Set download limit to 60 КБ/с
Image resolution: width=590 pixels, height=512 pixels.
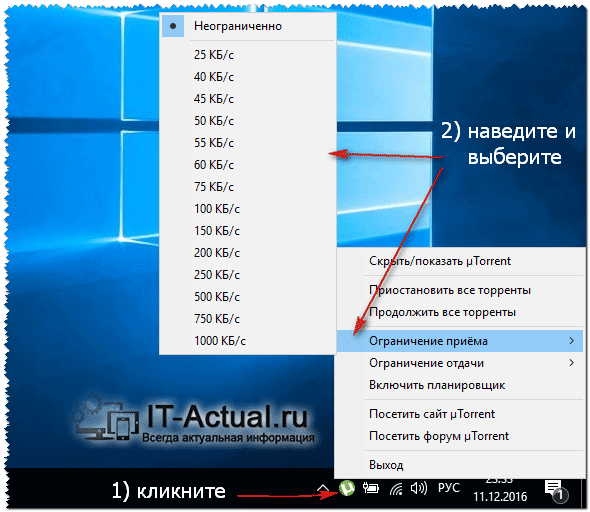coord(248,165)
